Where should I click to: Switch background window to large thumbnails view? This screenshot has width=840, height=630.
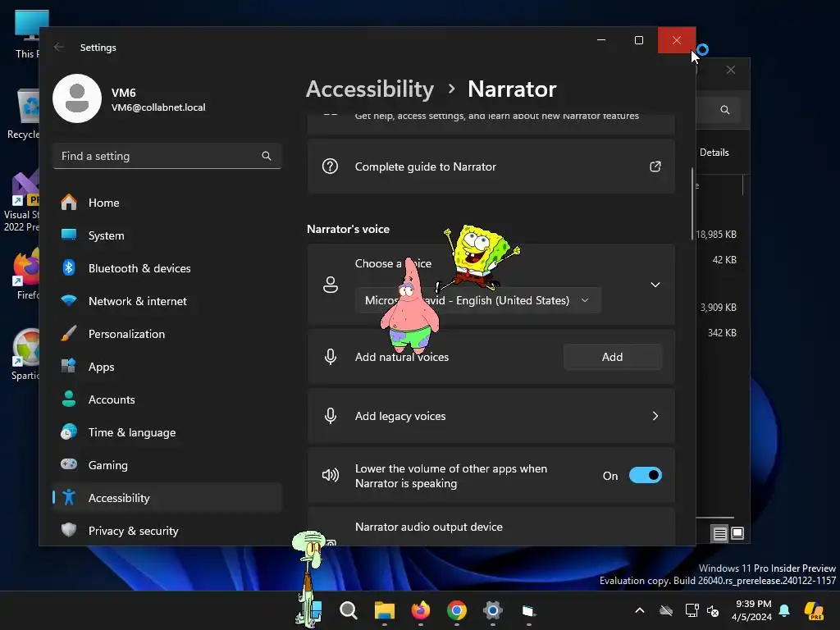pyautogui.click(x=737, y=533)
